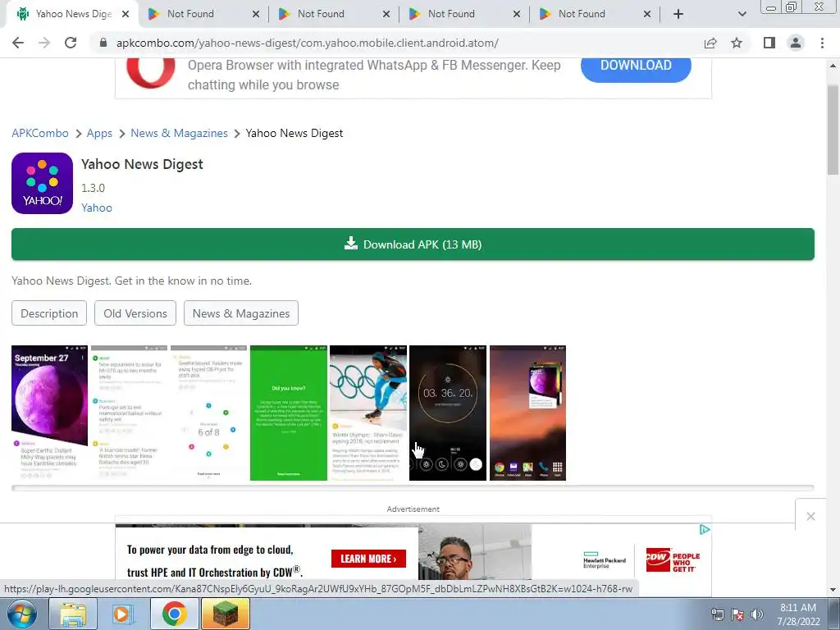Open the APKCombo breadcrumb link

(40, 133)
